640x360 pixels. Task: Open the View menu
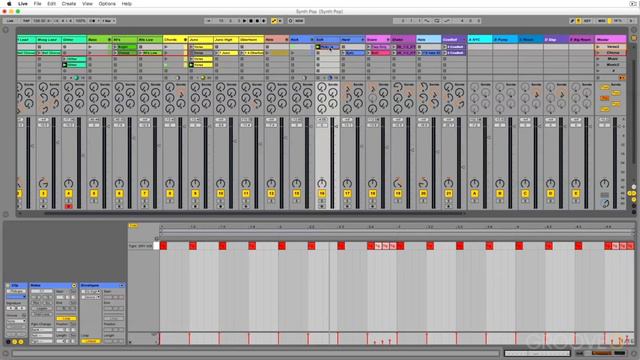[x=87, y=4]
